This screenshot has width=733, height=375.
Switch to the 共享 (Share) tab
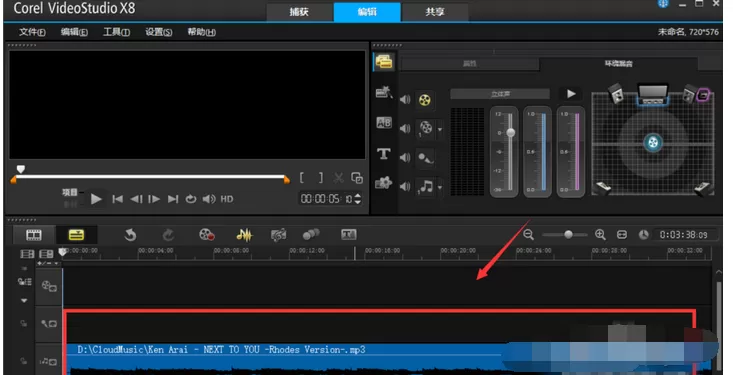point(435,12)
